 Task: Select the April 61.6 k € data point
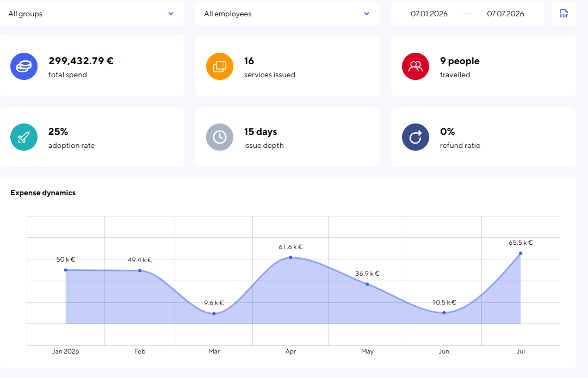click(290, 257)
